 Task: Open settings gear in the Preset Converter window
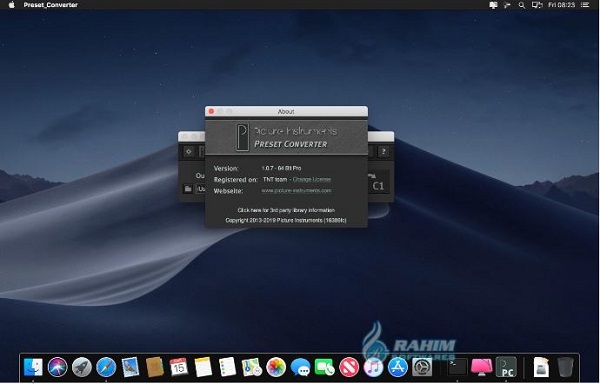(x=189, y=152)
